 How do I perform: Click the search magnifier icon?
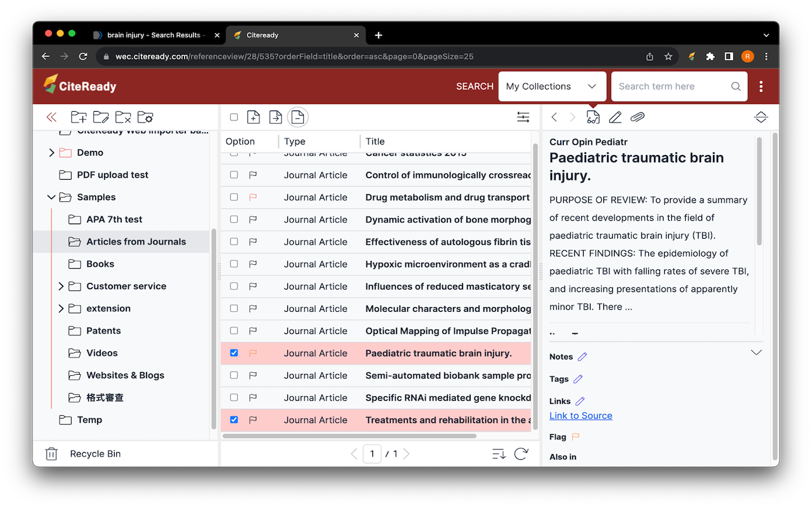coord(736,86)
